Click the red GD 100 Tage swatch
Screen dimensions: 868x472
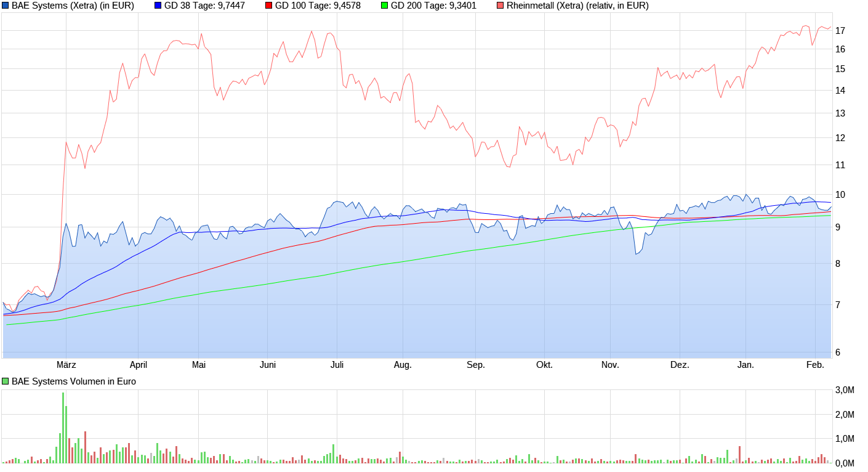(x=268, y=6)
